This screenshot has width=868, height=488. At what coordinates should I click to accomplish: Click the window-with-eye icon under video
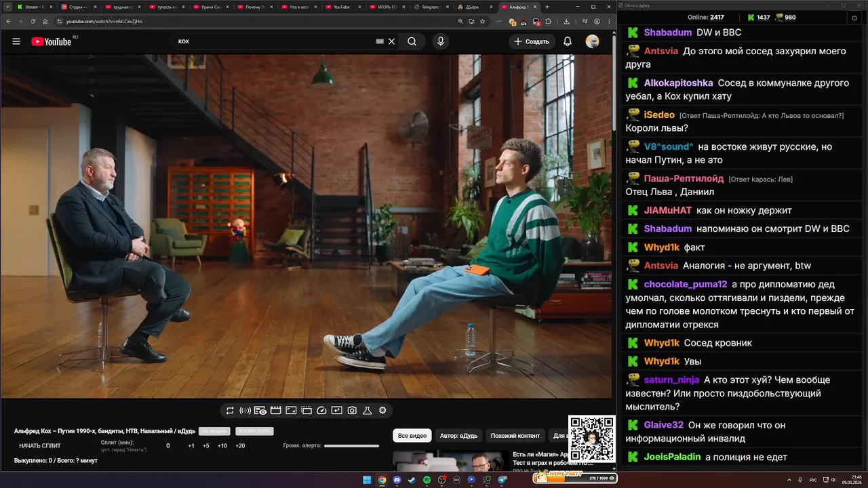260,410
